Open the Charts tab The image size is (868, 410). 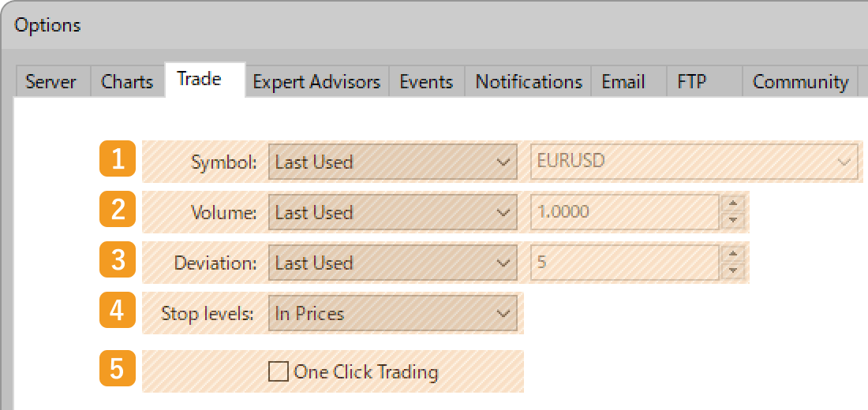pos(127,82)
